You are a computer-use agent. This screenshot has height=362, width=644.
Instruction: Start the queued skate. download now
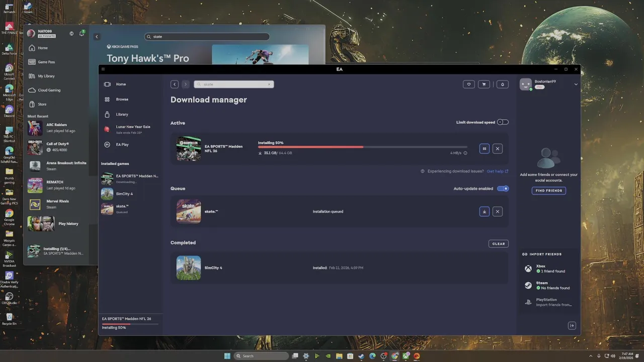(485, 212)
